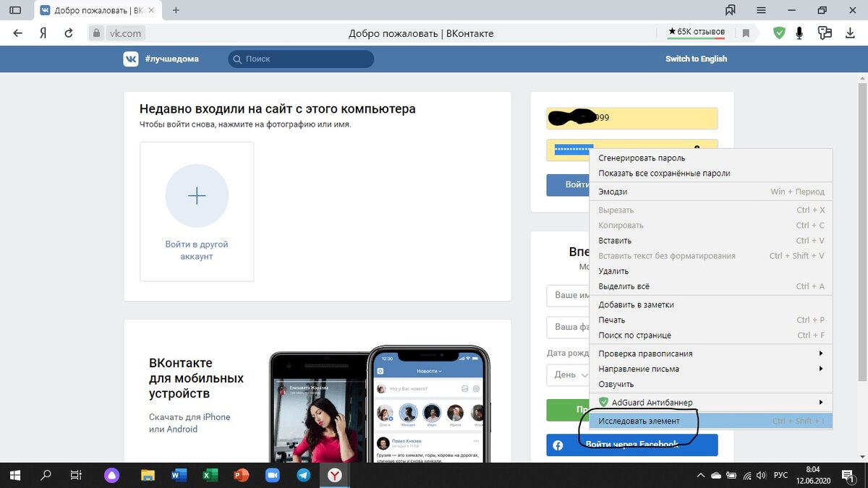Open the 65K отзывов site reviews
The height and width of the screenshot is (488, 868).
[x=697, y=32]
